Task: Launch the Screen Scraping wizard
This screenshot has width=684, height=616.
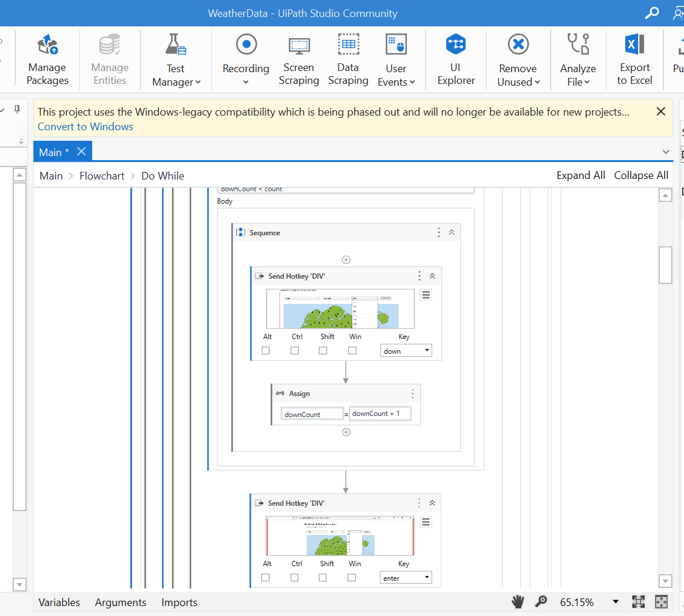Action: click(x=299, y=59)
